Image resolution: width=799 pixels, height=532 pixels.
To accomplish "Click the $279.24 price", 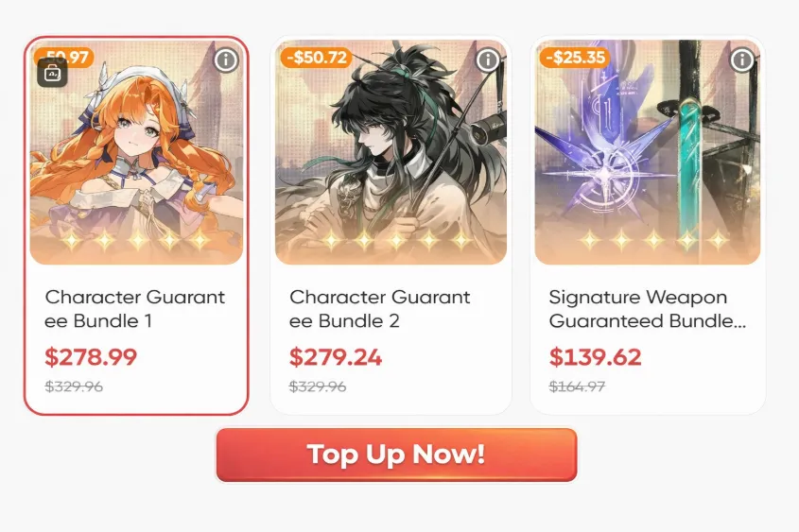I will pos(336,357).
